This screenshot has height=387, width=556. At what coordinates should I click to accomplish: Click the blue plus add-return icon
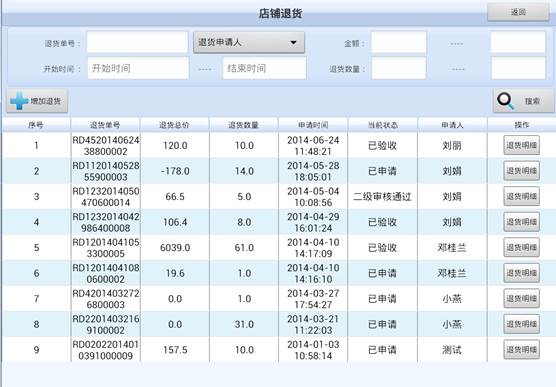pos(20,101)
